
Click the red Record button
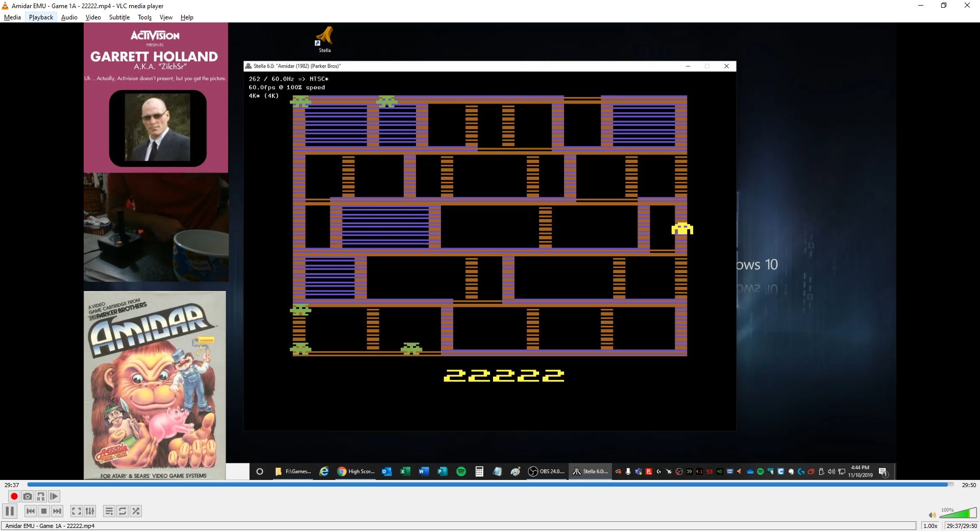(14, 496)
